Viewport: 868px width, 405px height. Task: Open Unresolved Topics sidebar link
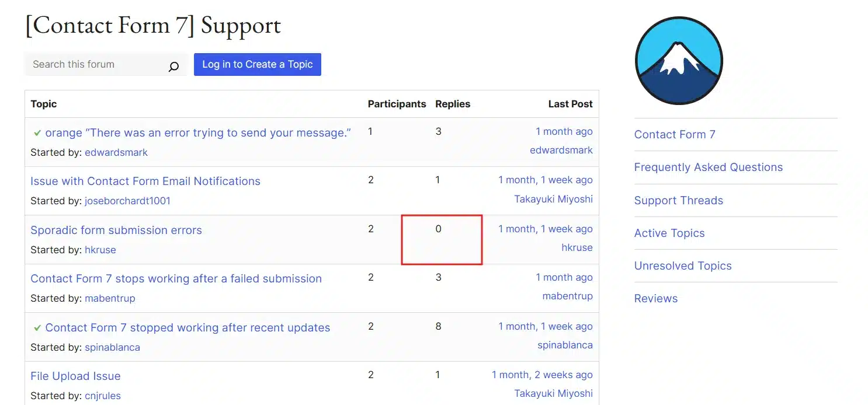click(683, 266)
